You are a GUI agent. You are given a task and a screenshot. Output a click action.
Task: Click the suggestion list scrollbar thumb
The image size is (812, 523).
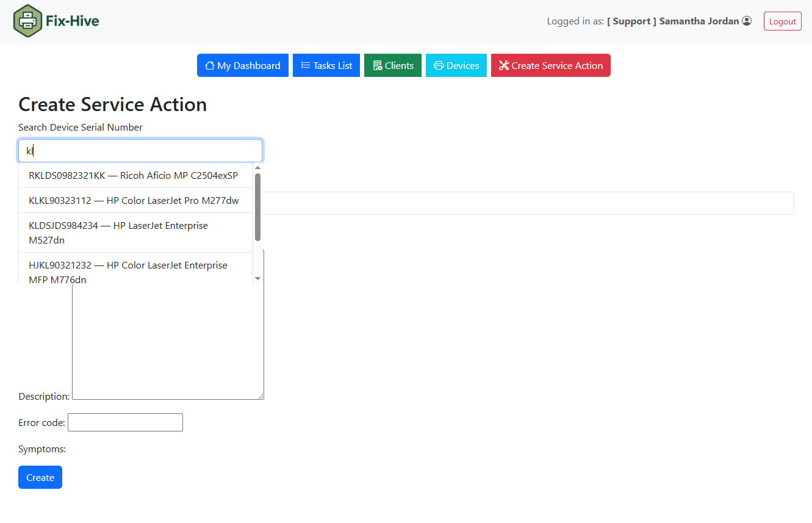[257, 206]
